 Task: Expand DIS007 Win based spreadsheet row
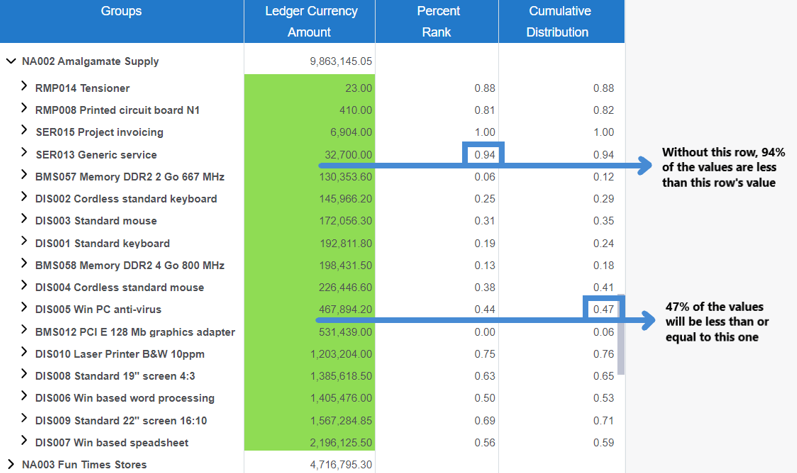pos(24,442)
